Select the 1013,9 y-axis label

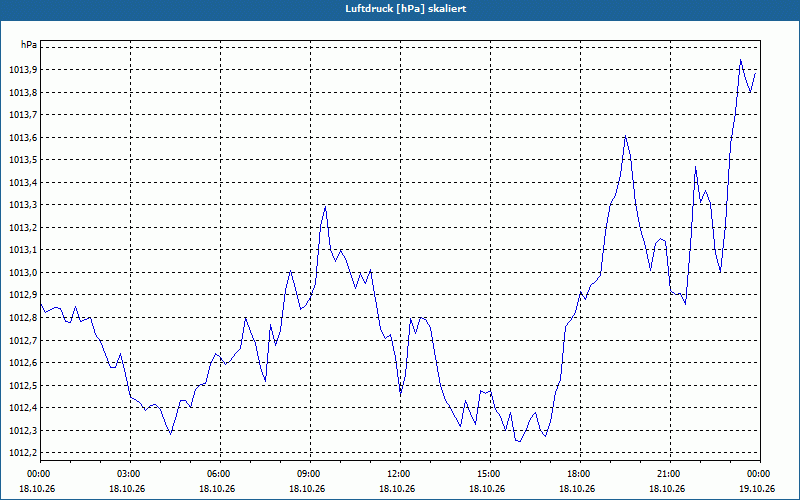click(23, 70)
